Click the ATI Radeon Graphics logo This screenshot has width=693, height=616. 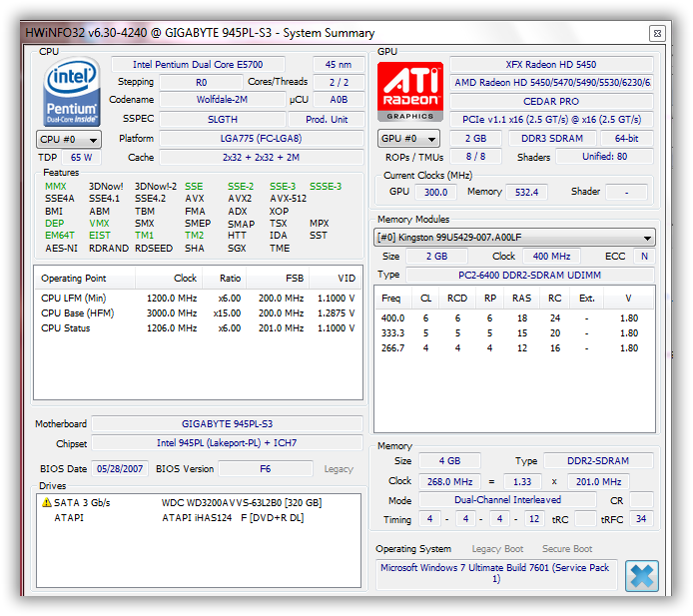pyautogui.click(x=410, y=92)
